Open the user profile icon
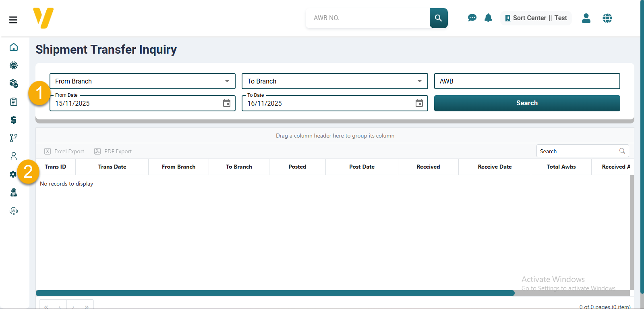Image resolution: width=644 pixels, height=309 pixels. (586, 18)
